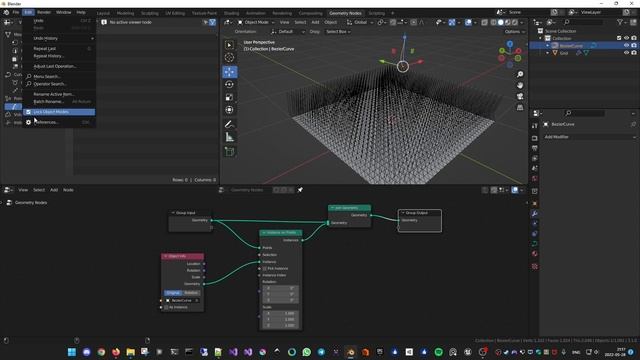640x360 pixels.
Task: Open the Object Mode dropdown
Action: pyautogui.click(x=256, y=22)
